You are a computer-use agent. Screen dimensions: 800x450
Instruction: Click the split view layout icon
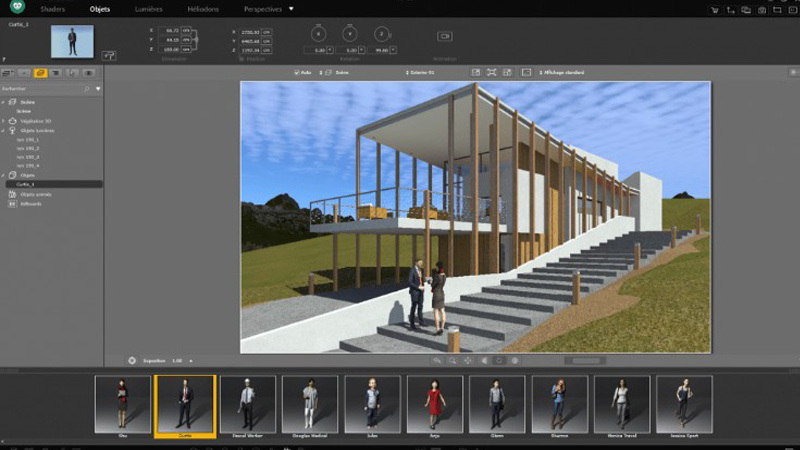click(x=476, y=72)
